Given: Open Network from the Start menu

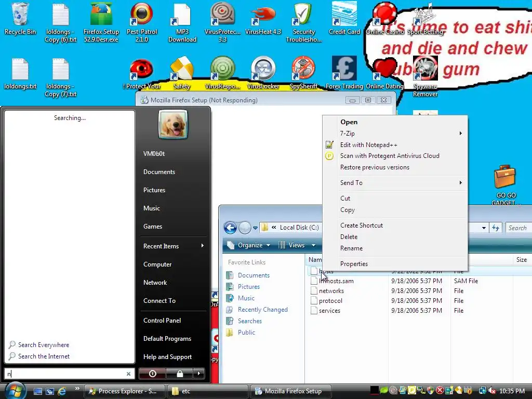Looking at the screenshot, I should [x=155, y=282].
